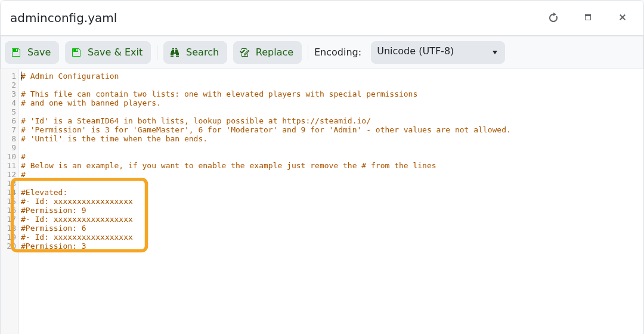Click the Save button
Viewport: 644px width, 334px height.
click(x=32, y=52)
